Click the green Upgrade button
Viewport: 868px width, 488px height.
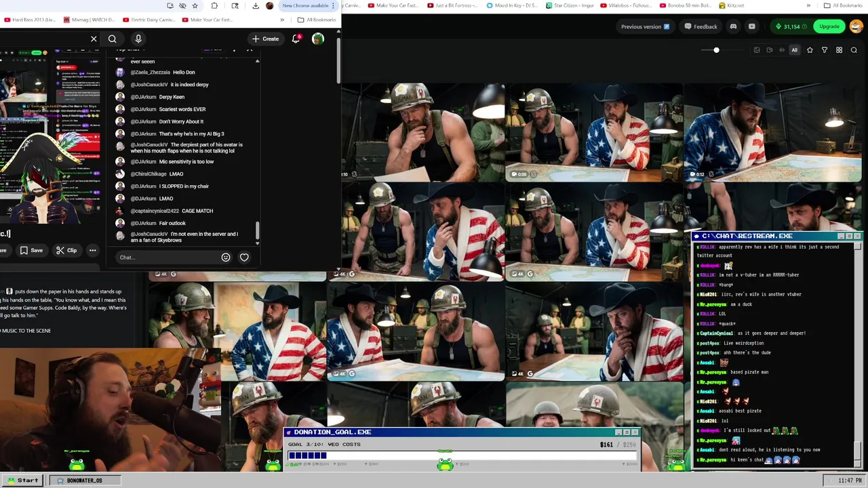[829, 26]
